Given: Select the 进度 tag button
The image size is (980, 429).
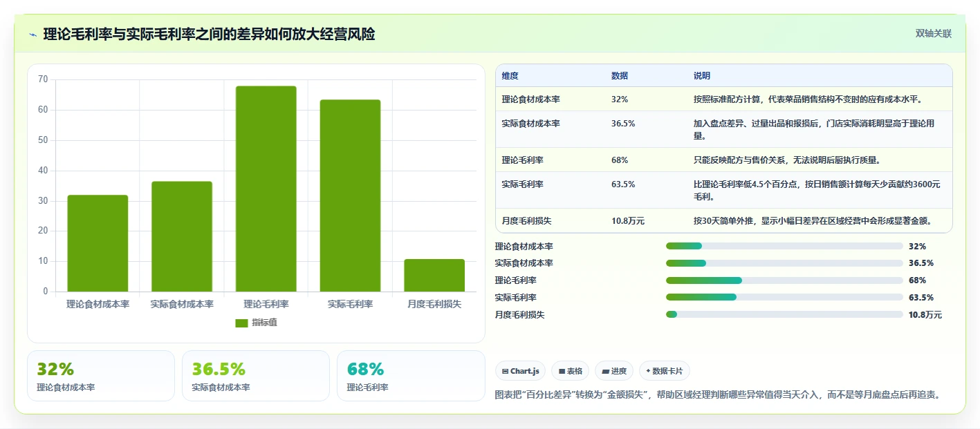Looking at the screenshot, I should point(614,371).
